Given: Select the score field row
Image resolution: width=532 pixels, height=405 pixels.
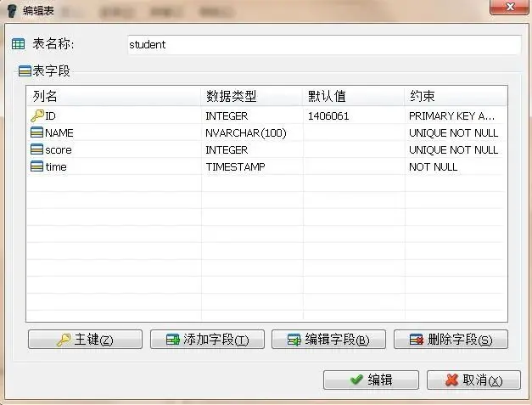Looking at the screenshot, I should (x=267, y=149).
